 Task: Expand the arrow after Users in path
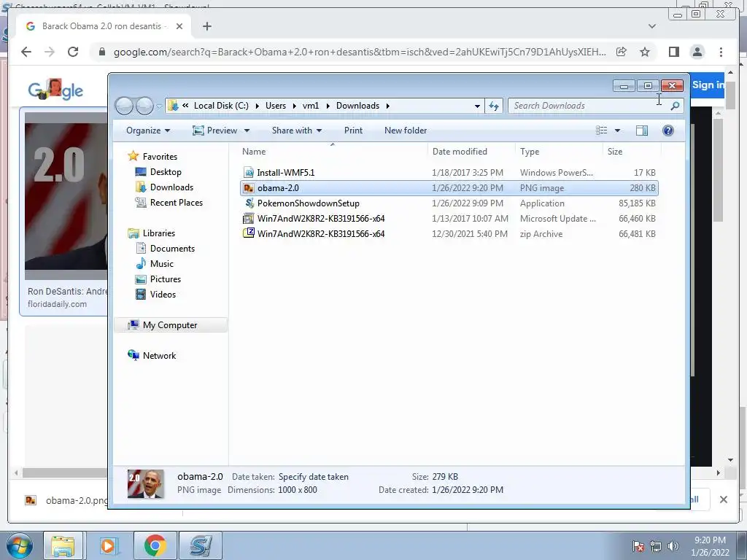tap(294, 106)
